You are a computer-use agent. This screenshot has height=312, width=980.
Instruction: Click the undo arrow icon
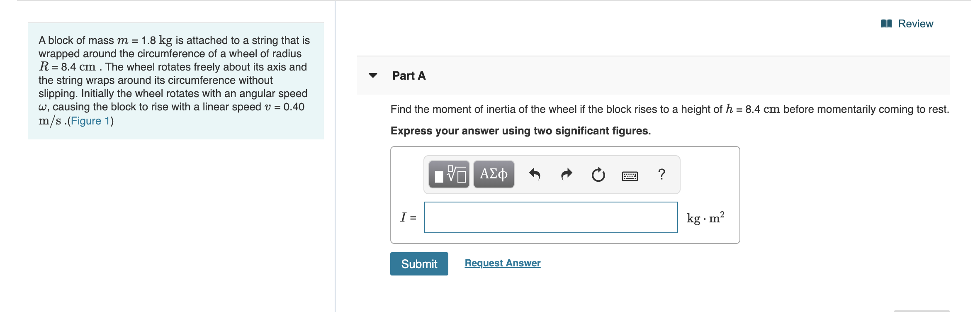[x=535, y=174]
